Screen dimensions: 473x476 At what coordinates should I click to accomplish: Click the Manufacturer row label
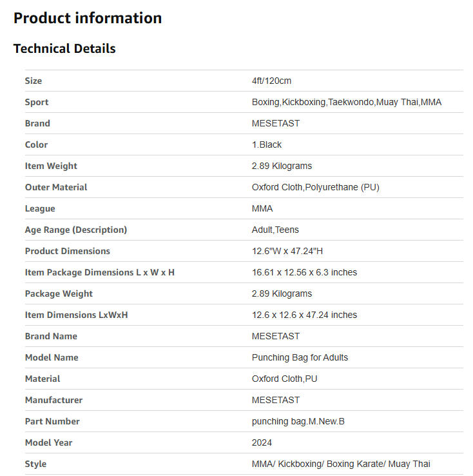tap(53, 400)
